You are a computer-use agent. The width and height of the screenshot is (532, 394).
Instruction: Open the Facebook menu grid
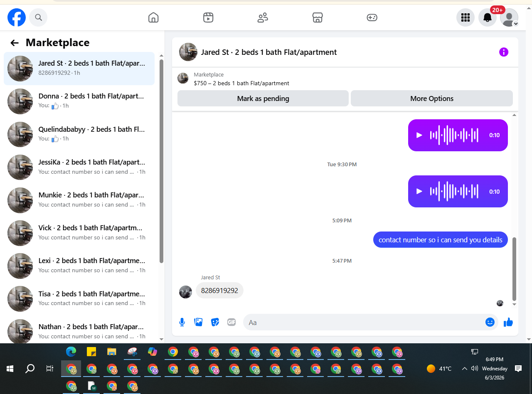tap(465, 17)
